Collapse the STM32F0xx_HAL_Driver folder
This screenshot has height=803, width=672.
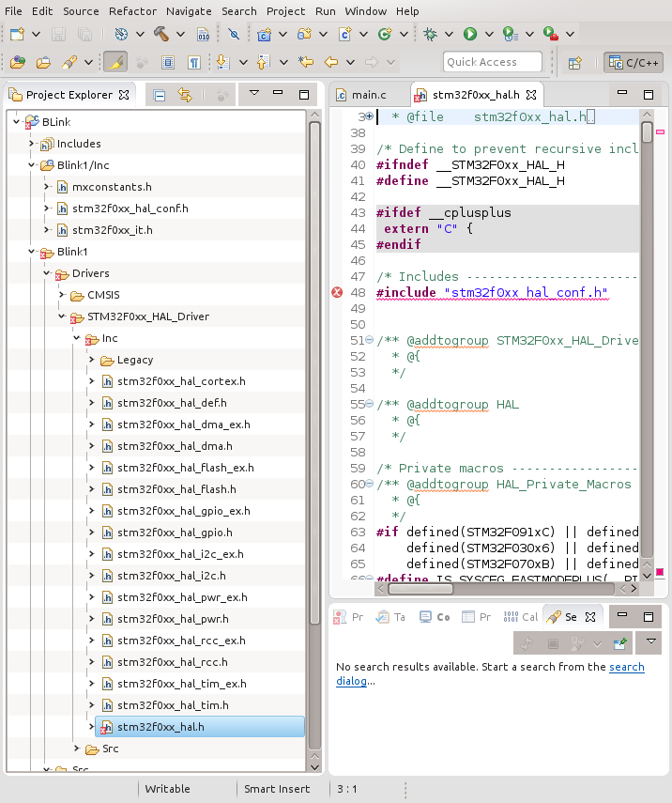click(62, 317)
